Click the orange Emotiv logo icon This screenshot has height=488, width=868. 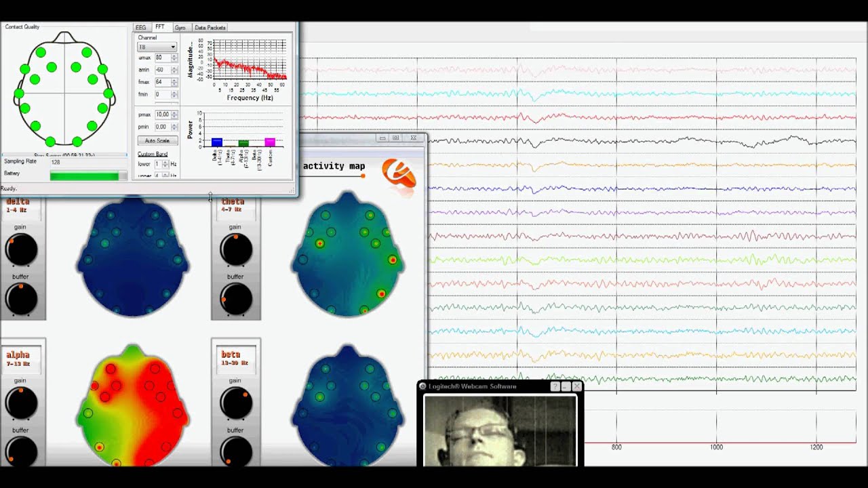(x=399, y=174)
